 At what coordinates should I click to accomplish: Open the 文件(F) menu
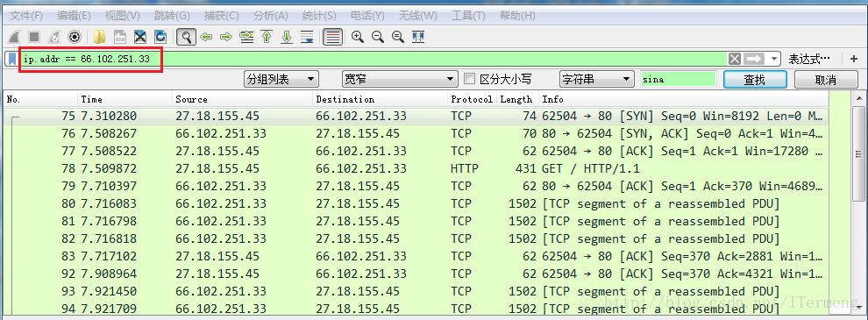(26, 16)
